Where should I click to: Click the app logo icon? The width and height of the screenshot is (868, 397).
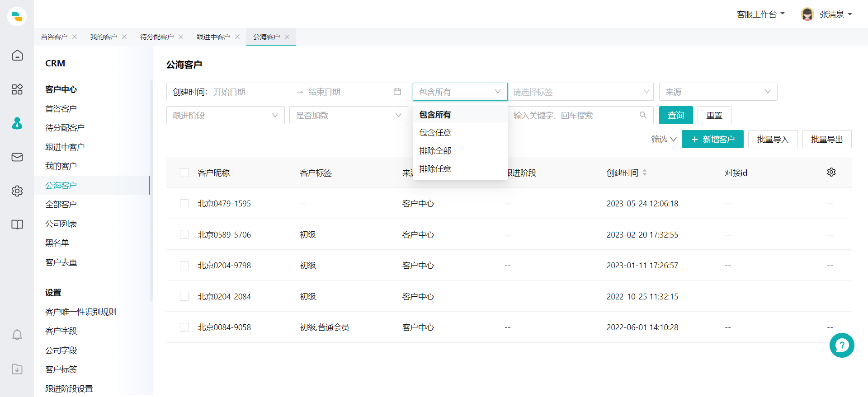17,16
